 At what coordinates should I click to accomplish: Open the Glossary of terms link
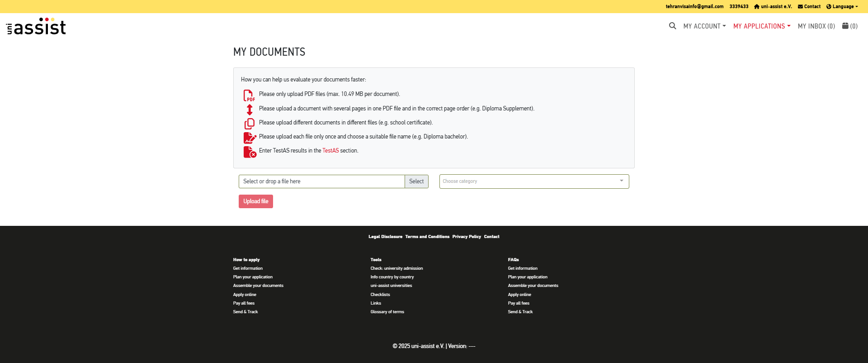[x=387, y=312]
